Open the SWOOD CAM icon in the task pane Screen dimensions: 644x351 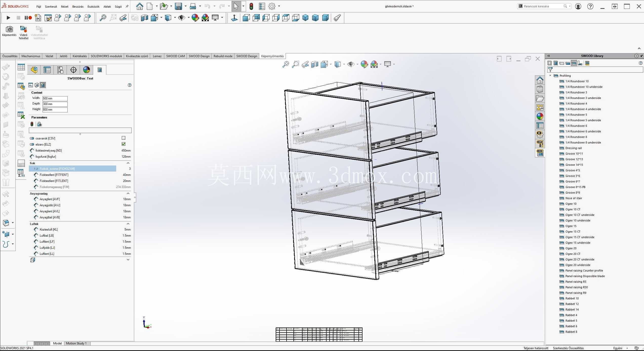pos(540,143)
